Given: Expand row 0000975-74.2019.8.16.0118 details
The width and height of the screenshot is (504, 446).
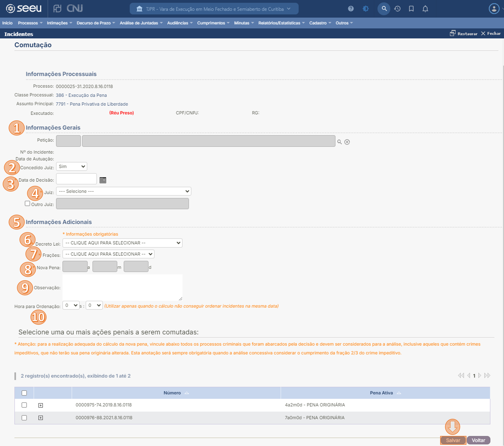Looking at the screenshot, I should tap(41, 405).
